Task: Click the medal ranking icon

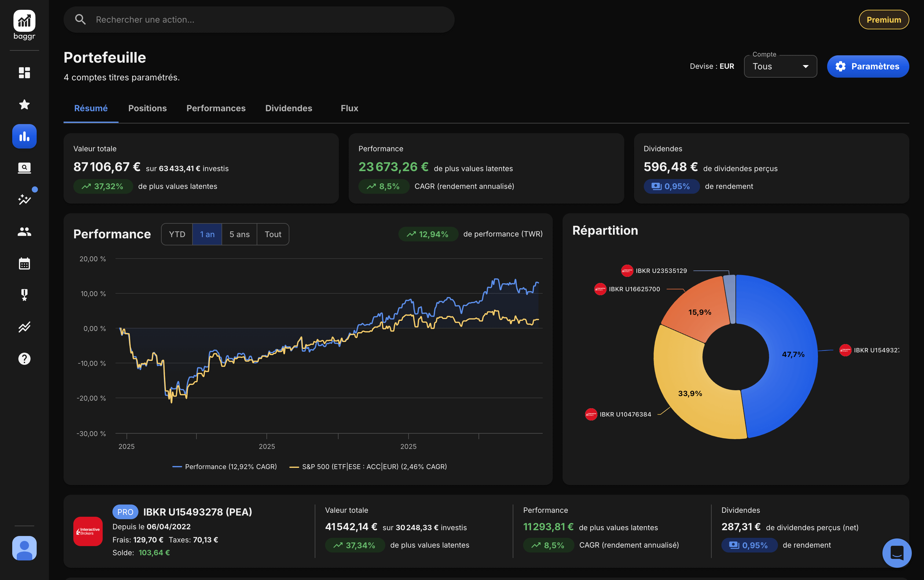Action: 24,295
